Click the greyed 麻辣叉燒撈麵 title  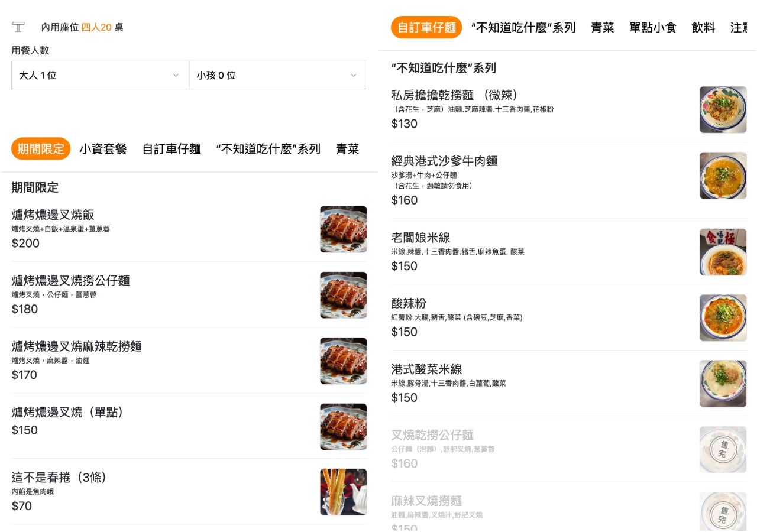[426, 501]
